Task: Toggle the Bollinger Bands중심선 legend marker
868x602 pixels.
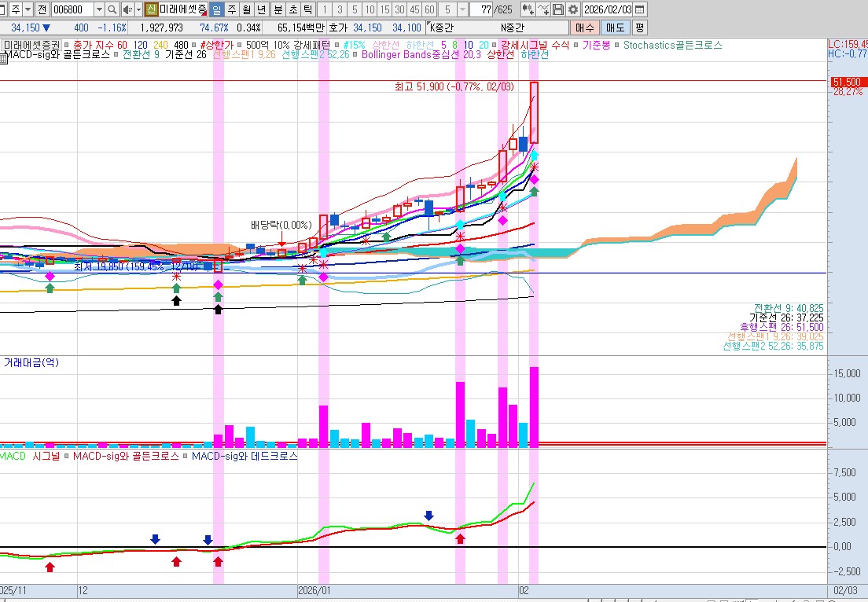Action: coord(355,55)
